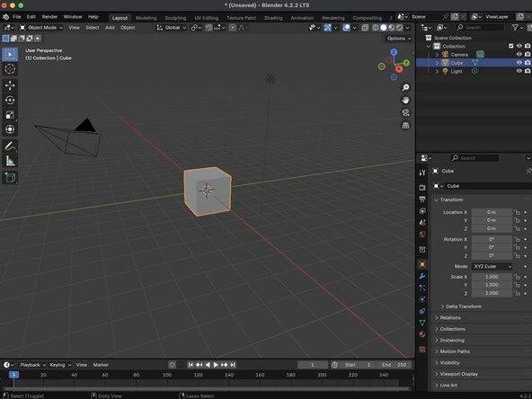532x399 pixels.
Task: Open the Output properties tab
Action: pos(422,199)
